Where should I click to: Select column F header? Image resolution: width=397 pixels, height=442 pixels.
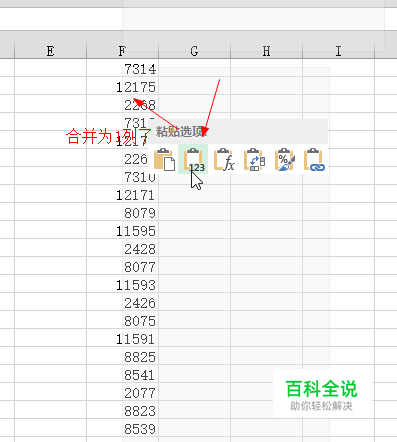pos(122,51)
